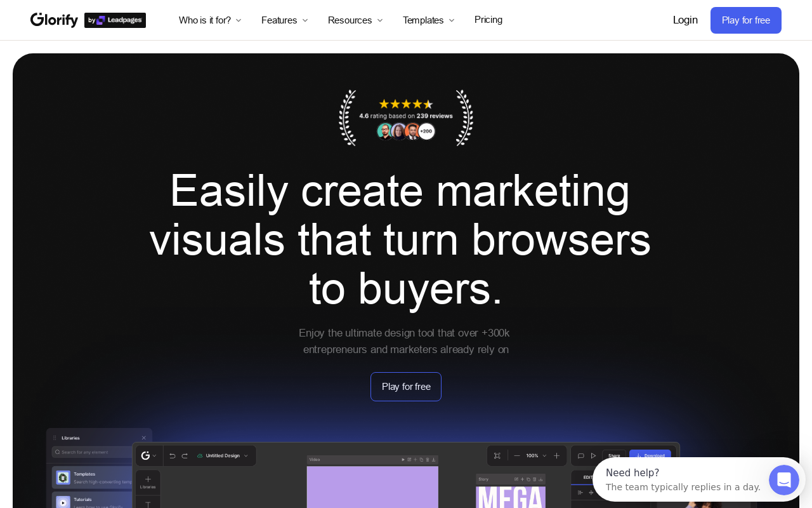This screenshot has width=812, height=508.
Task: Click the fit-to-screen icon in editor toolbar
Action: [497, 455]
